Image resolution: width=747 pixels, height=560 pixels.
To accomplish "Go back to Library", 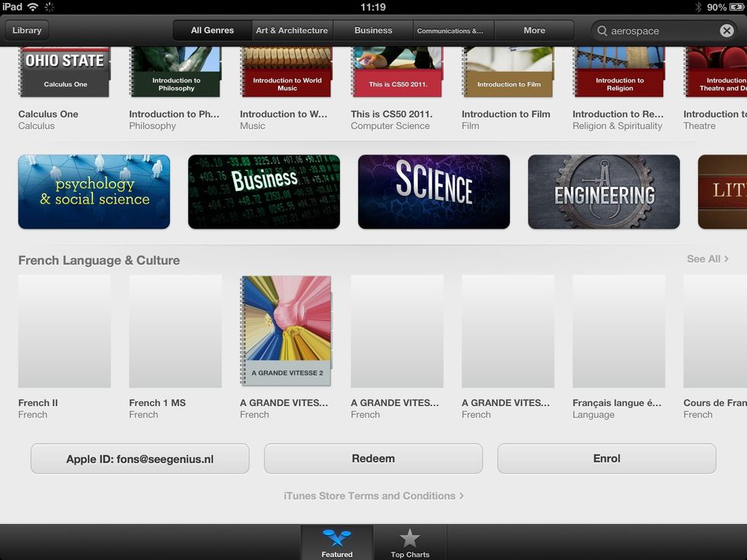I will tap(27, 30).
